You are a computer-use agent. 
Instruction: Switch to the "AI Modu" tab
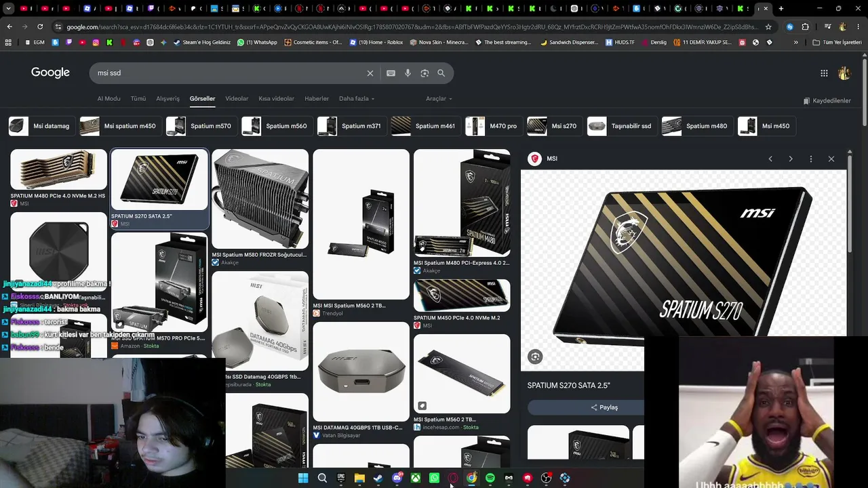pos(108,99)
